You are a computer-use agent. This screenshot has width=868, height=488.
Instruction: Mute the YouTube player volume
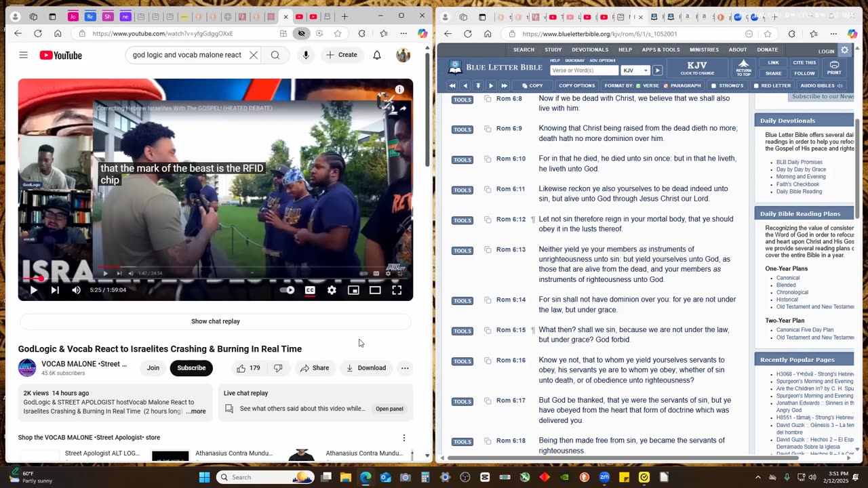pos(77,290)
